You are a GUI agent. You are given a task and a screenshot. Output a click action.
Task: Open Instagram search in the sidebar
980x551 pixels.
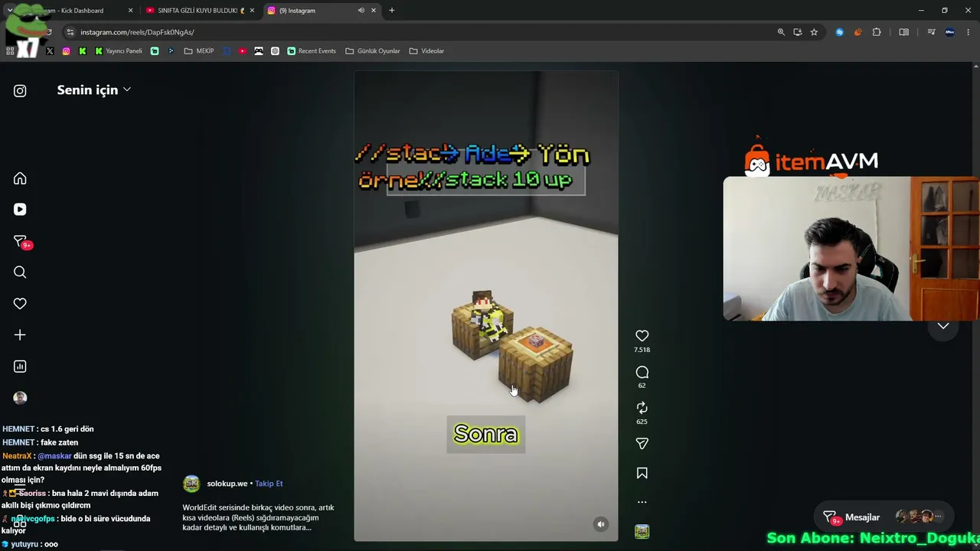(20, 272)
